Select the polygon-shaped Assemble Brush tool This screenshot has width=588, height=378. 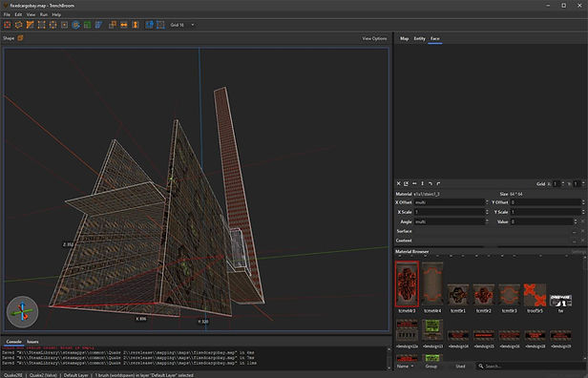pos(18,25)
